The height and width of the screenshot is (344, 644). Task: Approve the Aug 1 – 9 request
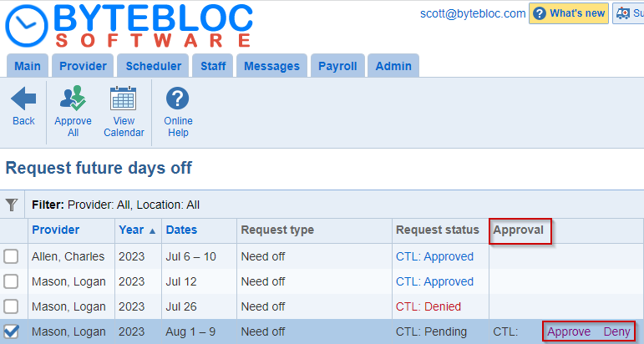pos(569,331)
